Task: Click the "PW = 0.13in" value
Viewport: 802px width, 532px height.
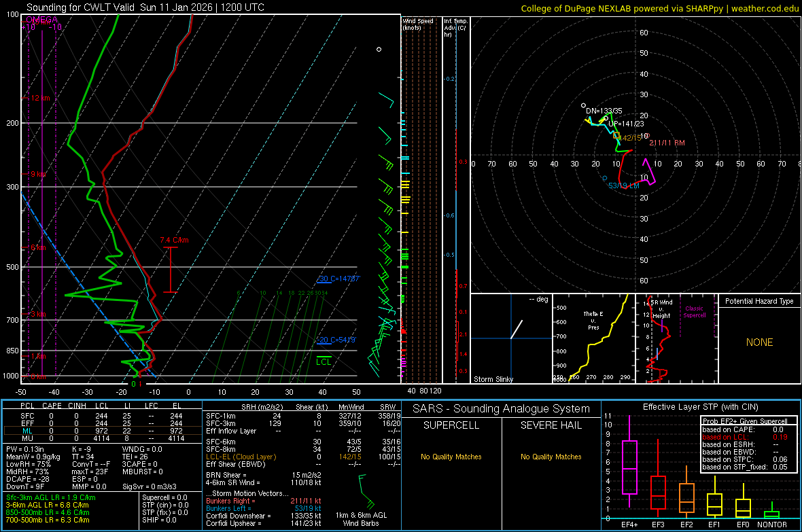Action: 25,450
